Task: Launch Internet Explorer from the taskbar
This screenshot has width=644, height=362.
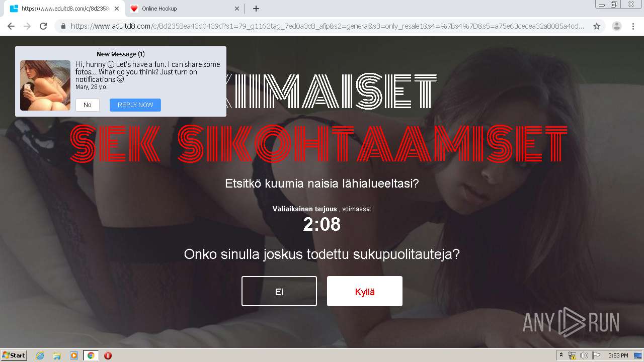Action: click(x=40, y=355)
